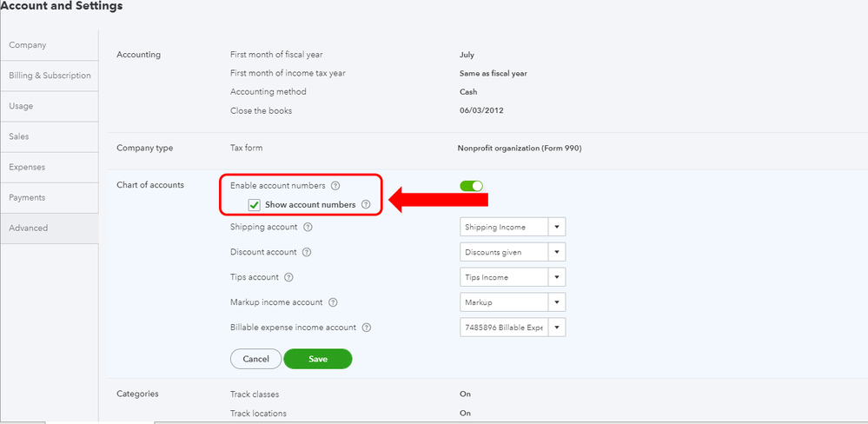Show help for Billable expense income account
The image size is (868, 424).
[x=367, y=328]
